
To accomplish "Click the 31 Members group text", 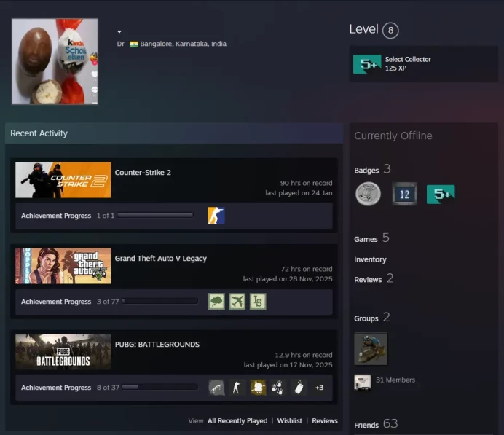I will tap(395, 380).
